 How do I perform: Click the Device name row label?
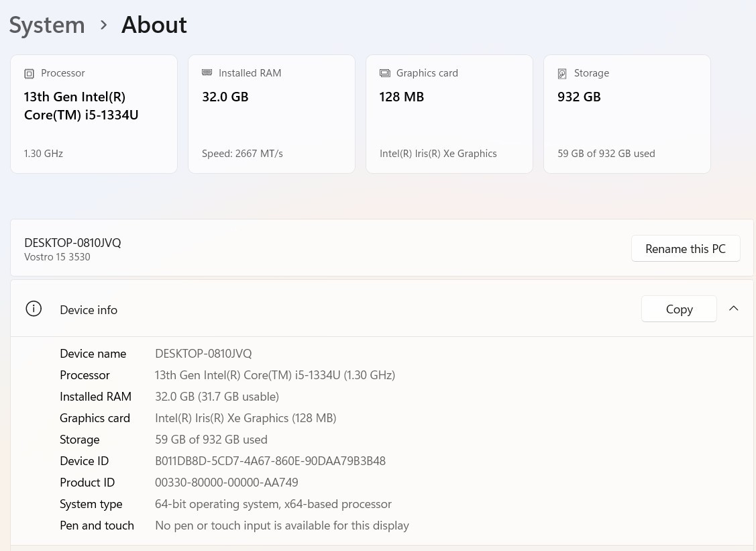(x=93, y=354)
